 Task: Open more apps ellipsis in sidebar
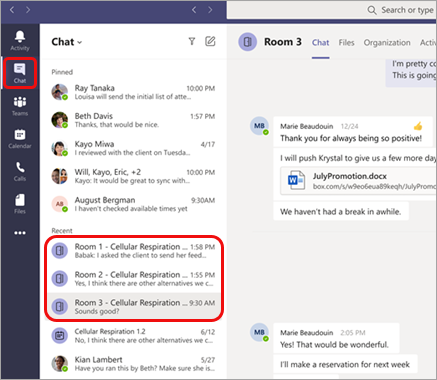[x=20, y=233]
